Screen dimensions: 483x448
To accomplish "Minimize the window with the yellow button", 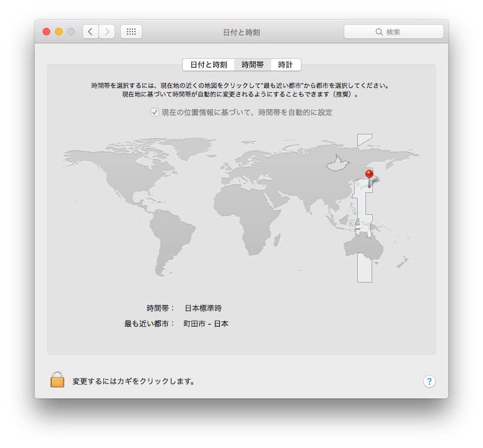I will coord(59,32).
